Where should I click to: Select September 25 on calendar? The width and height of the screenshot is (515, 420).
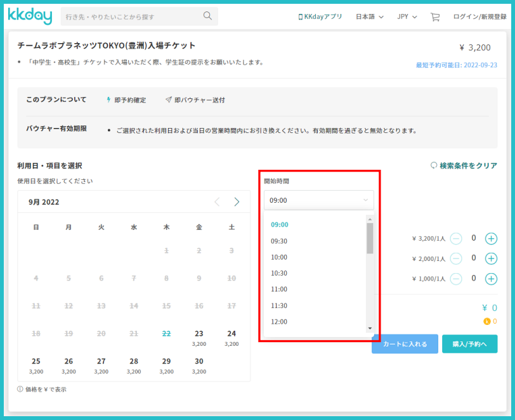click(x=36, y=366)
